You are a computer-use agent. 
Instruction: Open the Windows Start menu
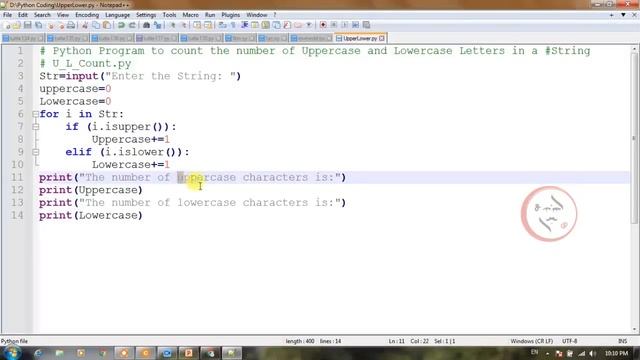[11, 353]
